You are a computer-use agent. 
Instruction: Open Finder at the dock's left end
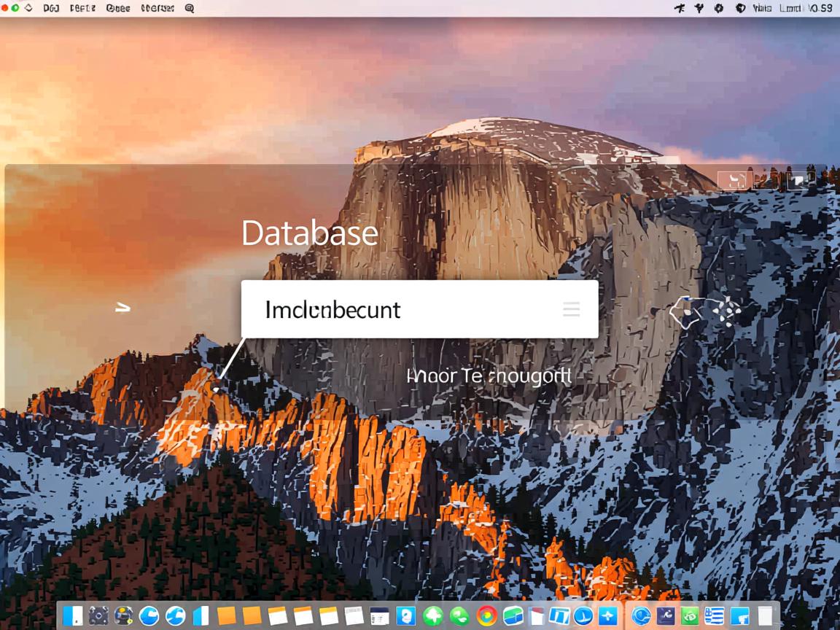72,616
